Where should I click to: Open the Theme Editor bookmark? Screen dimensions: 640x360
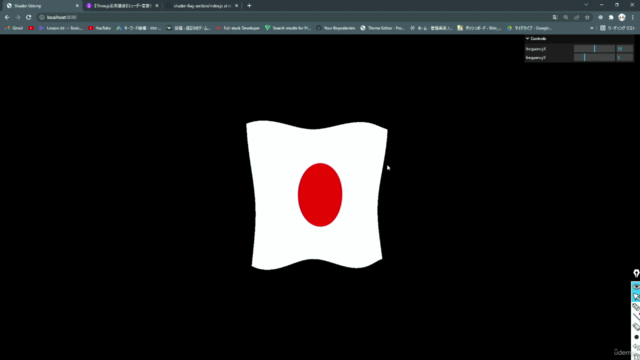382,28
